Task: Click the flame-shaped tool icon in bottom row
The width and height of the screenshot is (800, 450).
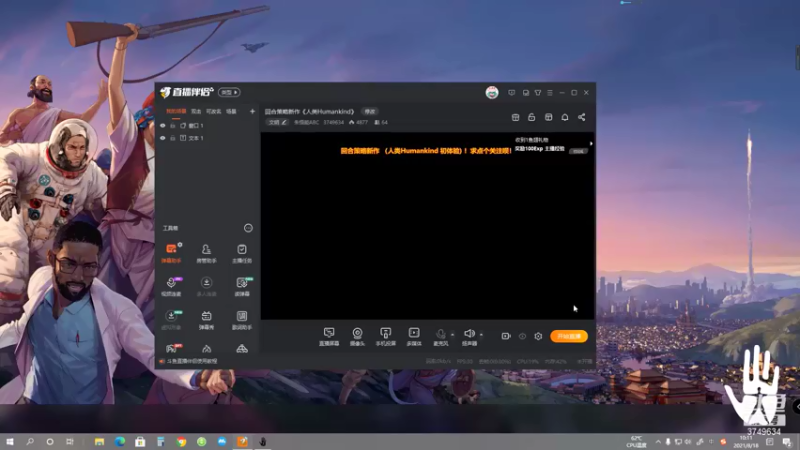Action: [x=206, y=349]
